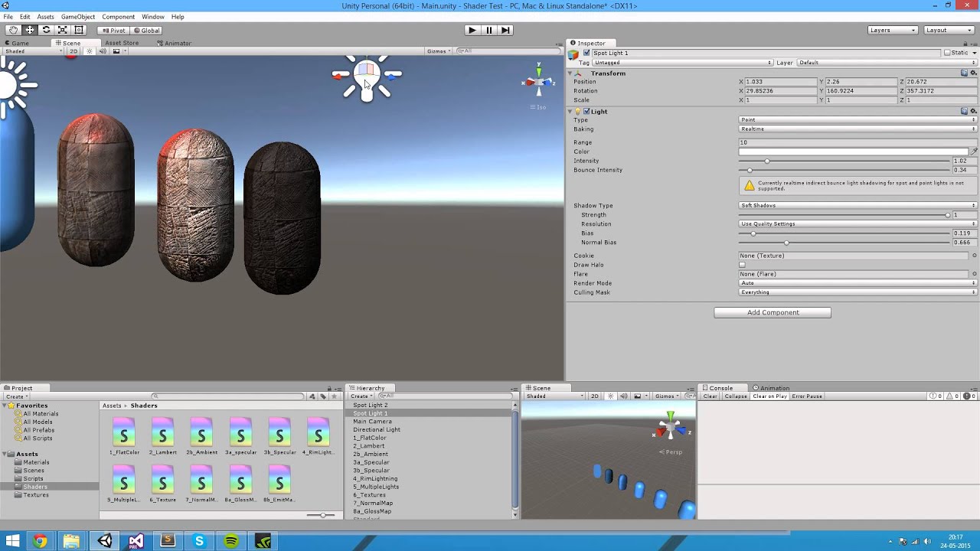The width and height of the screenshot is (980, 551).
Task: Click the Add Component button
Action: [x=773, y=312]
